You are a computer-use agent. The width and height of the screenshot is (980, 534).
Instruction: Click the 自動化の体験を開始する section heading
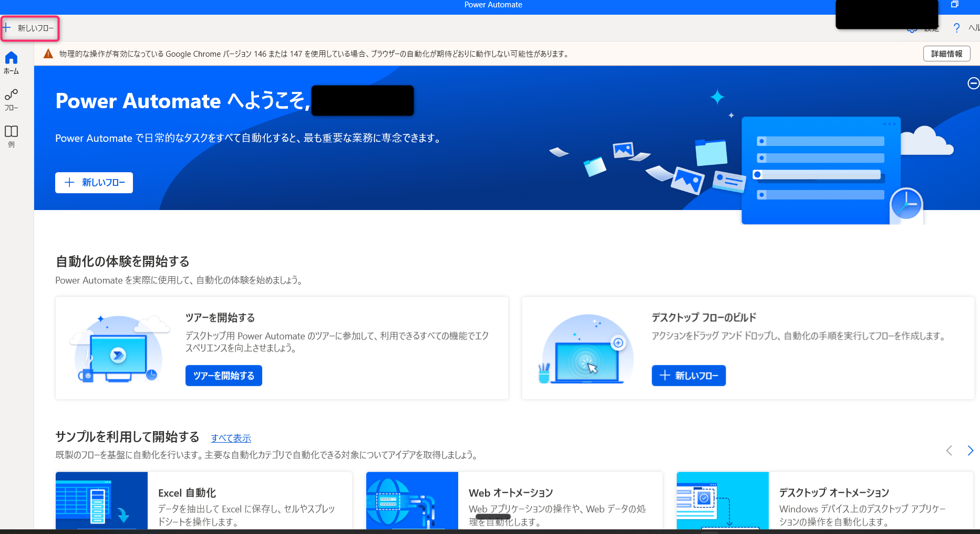pyautogui.click(x=122, y=261)
